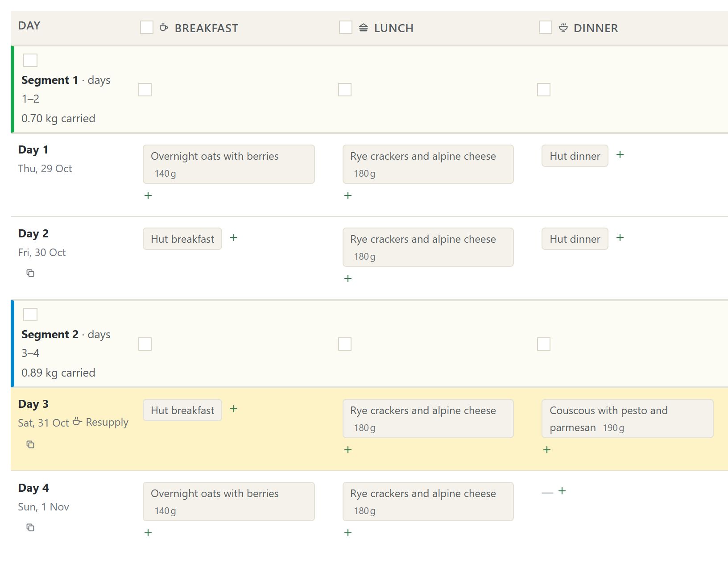The width and height of the screenshot is (728, 564).
Task: Select the Segment 1 row checkbox
Action: point(30,60)
